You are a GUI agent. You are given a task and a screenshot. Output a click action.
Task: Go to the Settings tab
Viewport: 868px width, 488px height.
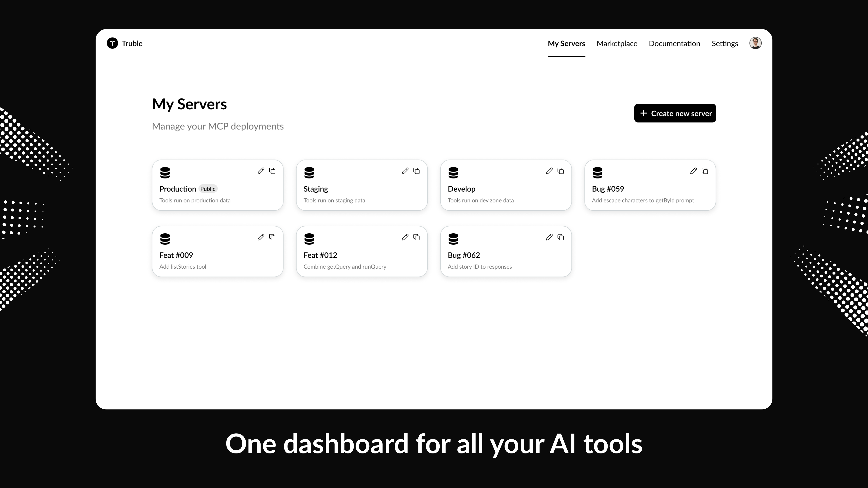[724, 43]
